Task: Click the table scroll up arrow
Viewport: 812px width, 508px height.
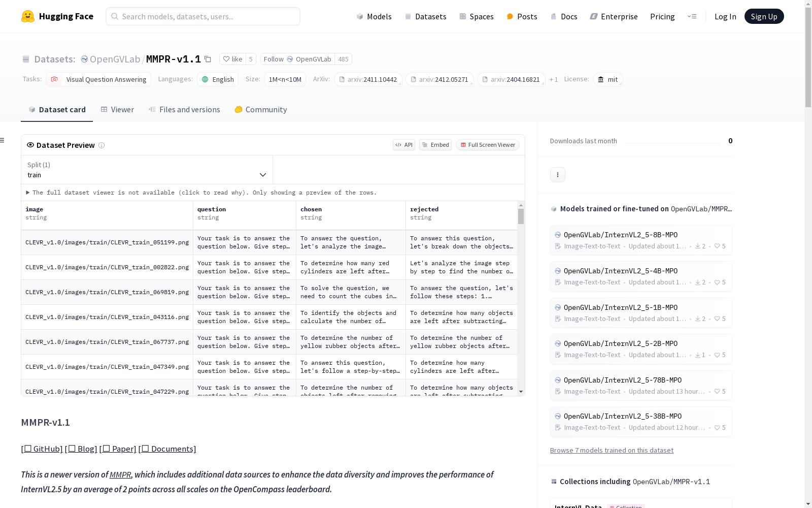Action: click(x=521, y=205)
